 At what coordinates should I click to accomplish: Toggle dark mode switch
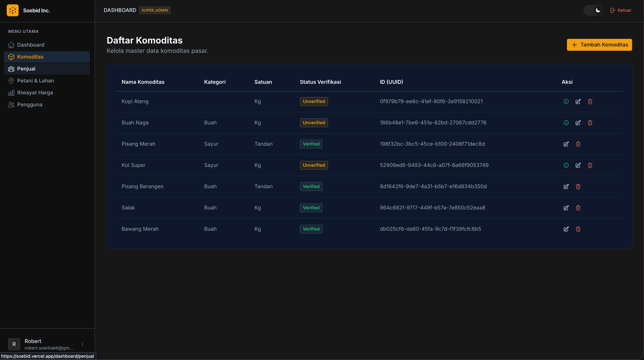point(593,10)
